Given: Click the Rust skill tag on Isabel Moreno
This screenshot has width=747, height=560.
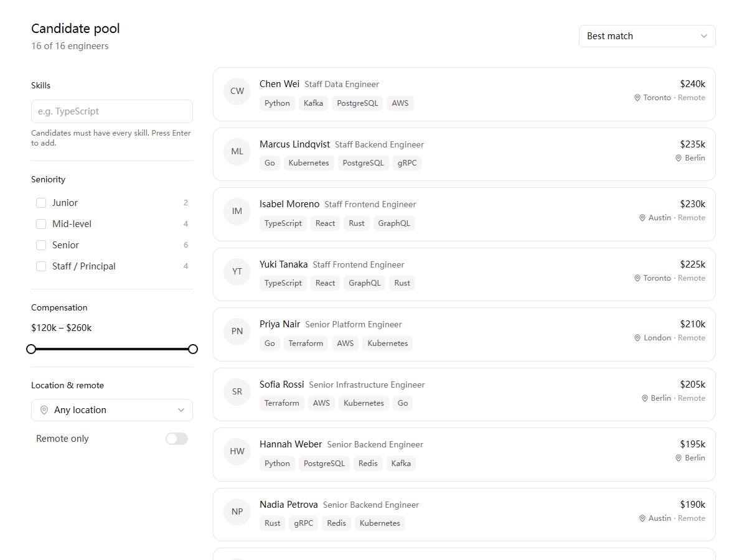Looking at the screenshot, I should coord(357,223).
